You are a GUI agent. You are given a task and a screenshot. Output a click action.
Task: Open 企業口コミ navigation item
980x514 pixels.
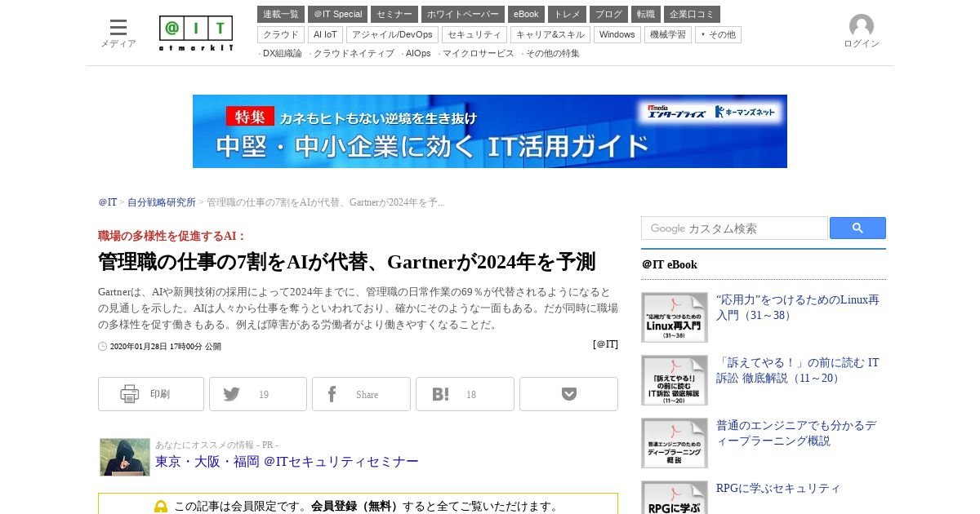tap(692, 15)
